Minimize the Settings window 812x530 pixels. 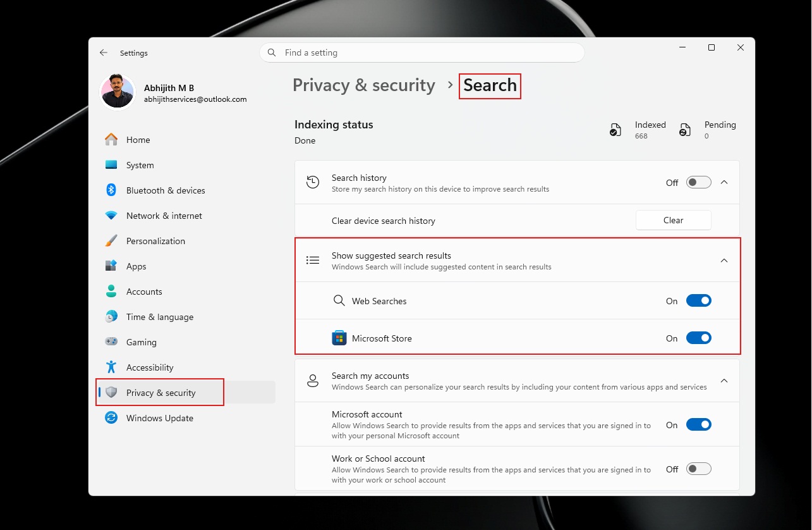coord(682,47)
